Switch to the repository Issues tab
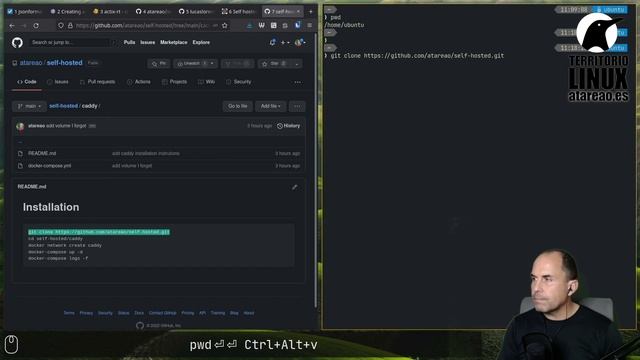This screenshot has height=360, width=640. pos(58,82)
